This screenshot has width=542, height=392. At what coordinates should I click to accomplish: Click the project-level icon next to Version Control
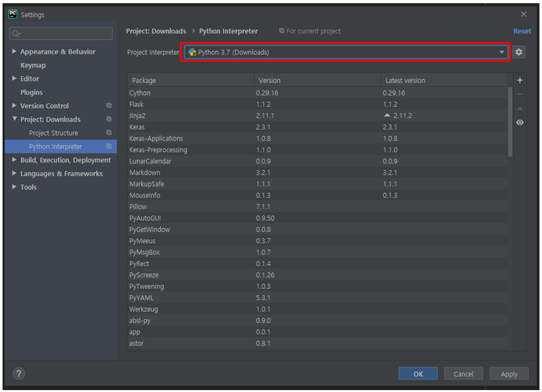pyautogui.click(x=109, y=106)
